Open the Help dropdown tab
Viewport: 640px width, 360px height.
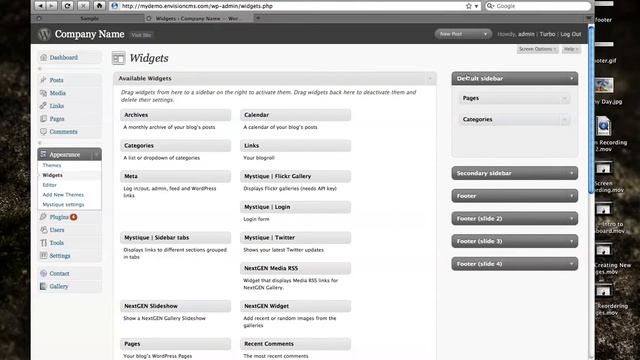coord(571,49)
